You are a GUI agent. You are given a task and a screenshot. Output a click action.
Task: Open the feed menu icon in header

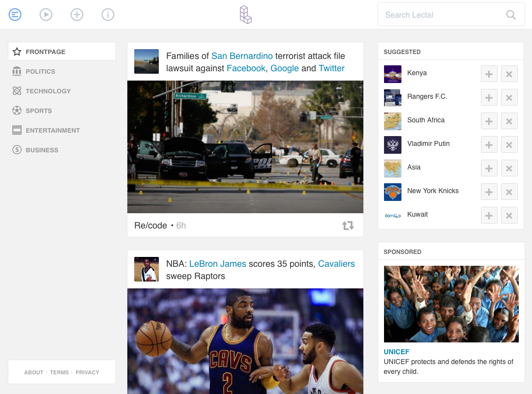pos(15,15)
